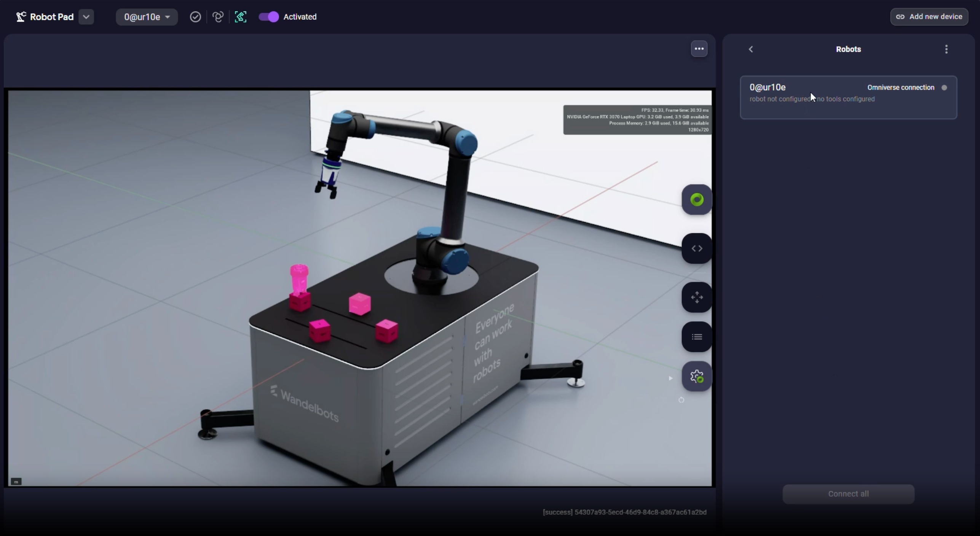
Task: Select the teal robot tracking icon in the toolbar
Action: coord(241,17)
